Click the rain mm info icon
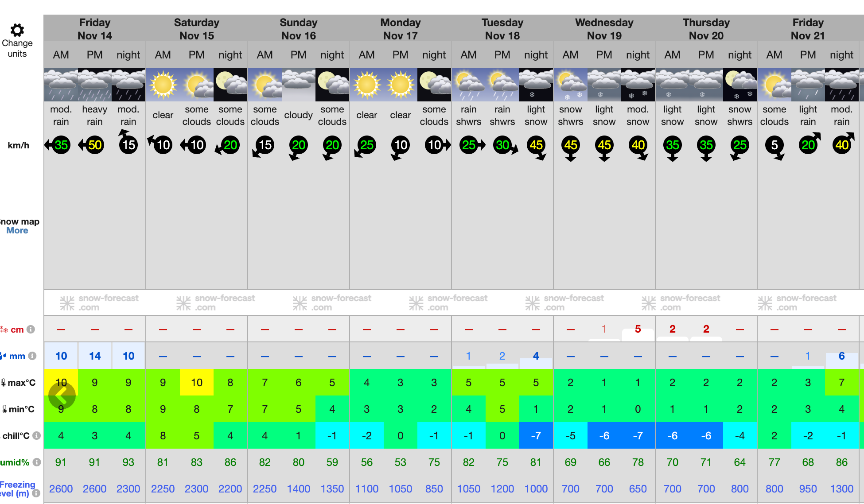The image size is (864, 504). pyautogui.click(x=32, y=356)
